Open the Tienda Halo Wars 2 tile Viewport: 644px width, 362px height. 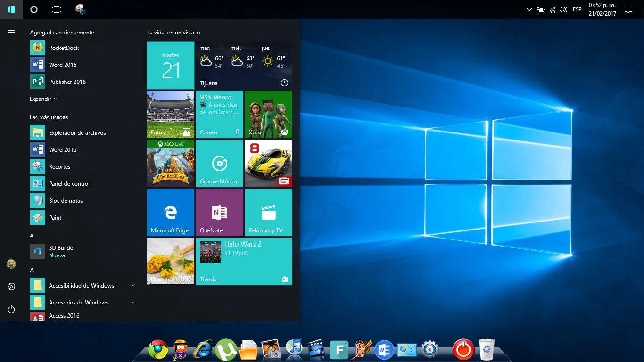[x=244, y=262]
